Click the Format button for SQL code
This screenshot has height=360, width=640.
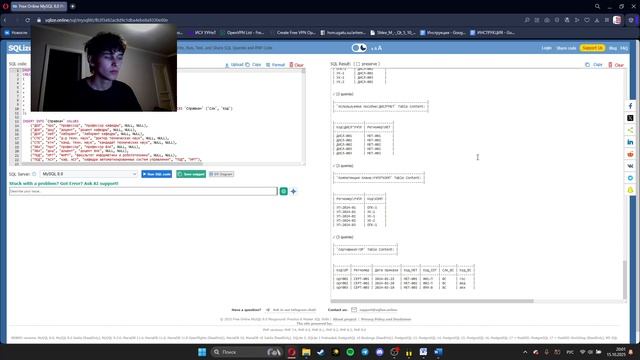[275, 65]
